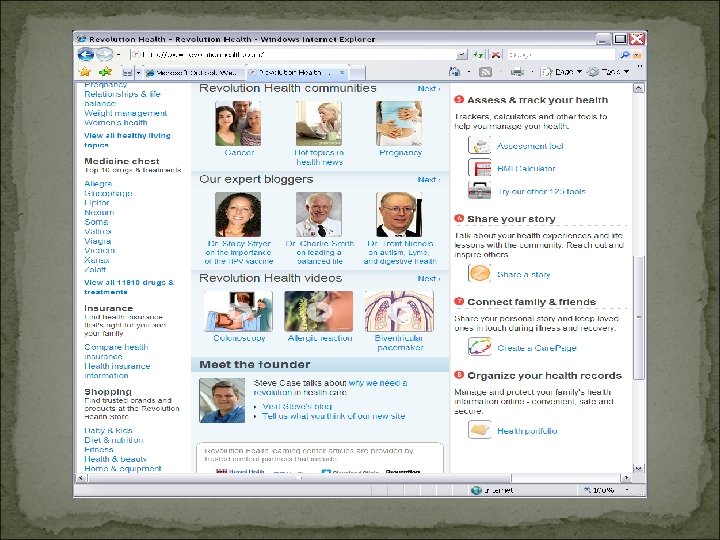Expand the Print button dropdown arrow

[x=532, y=72]
